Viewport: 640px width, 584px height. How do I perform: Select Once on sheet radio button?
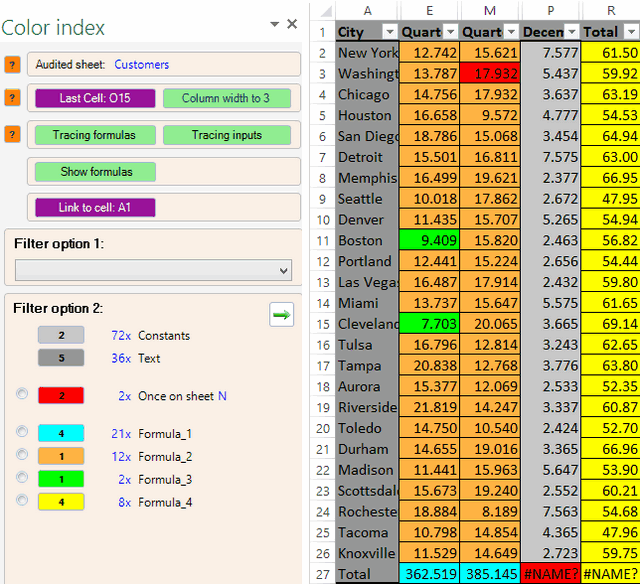point(22,394)
